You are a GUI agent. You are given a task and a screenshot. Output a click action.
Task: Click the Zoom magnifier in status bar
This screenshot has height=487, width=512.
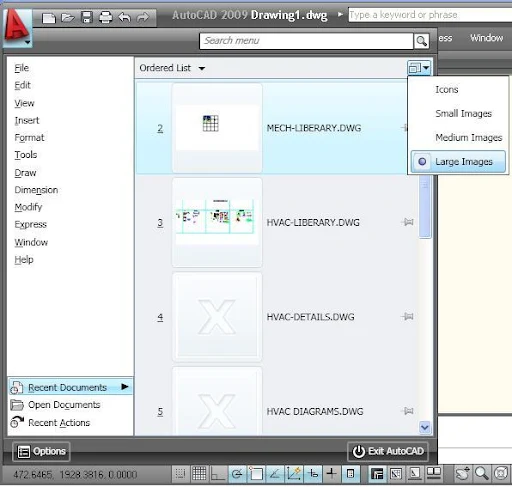[x=482, y=473]
